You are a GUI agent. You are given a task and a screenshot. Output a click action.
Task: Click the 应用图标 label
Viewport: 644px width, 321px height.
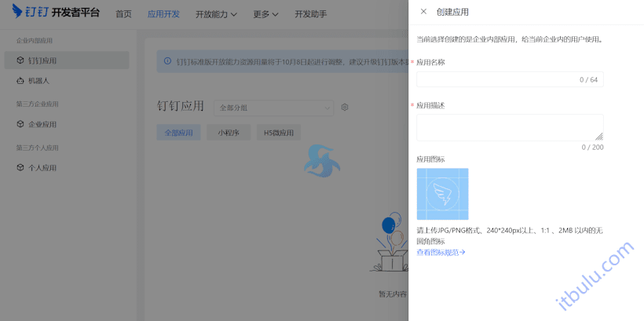431,159
